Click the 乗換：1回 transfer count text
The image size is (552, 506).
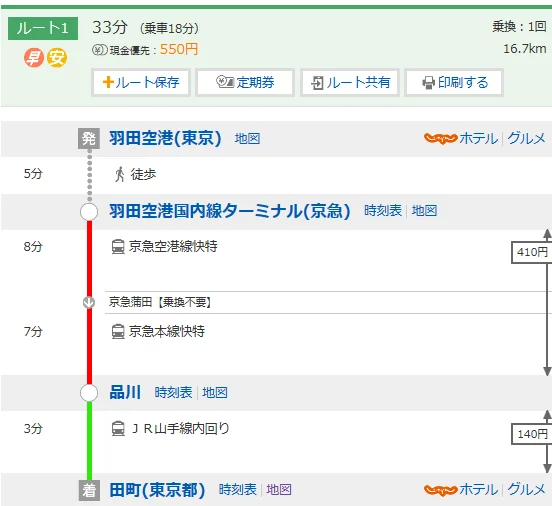coord(519,26)
